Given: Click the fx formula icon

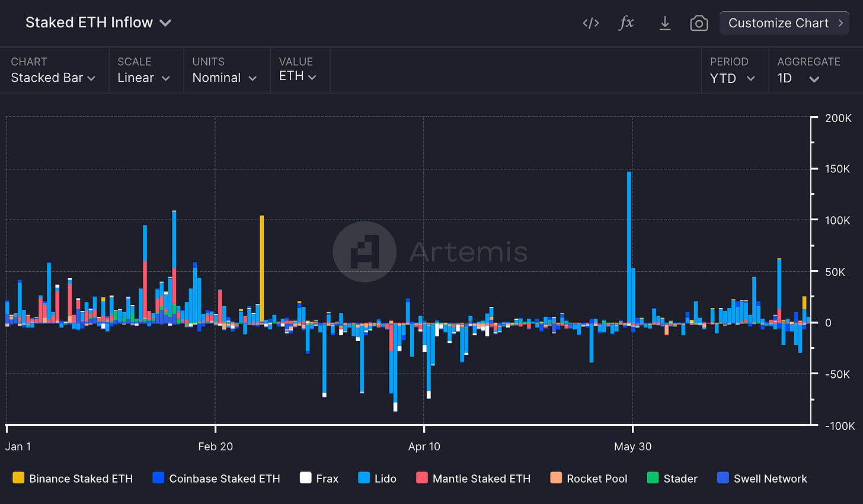Looking at the screenshot, I should [x=627, y=23].
